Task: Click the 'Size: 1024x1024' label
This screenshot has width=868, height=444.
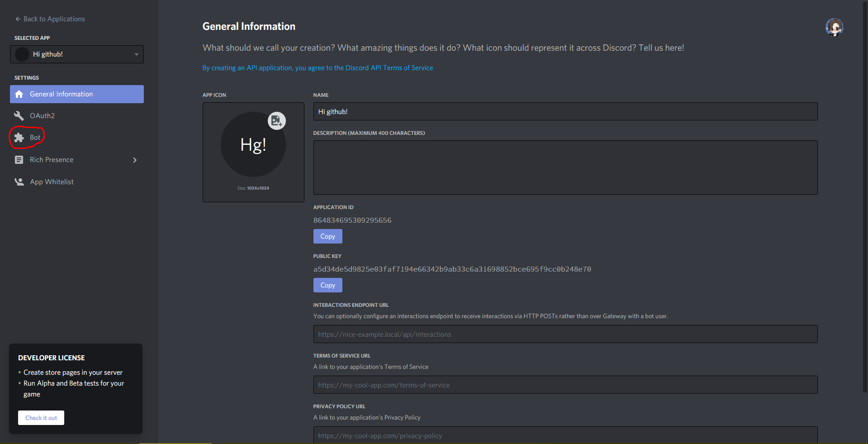Action: coord(253,188)
